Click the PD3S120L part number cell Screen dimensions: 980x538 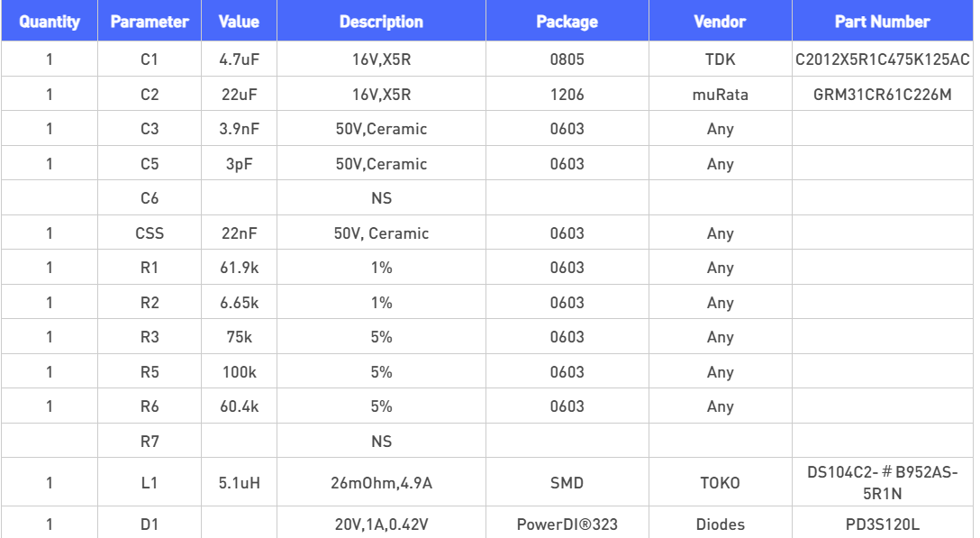(882, 524)
